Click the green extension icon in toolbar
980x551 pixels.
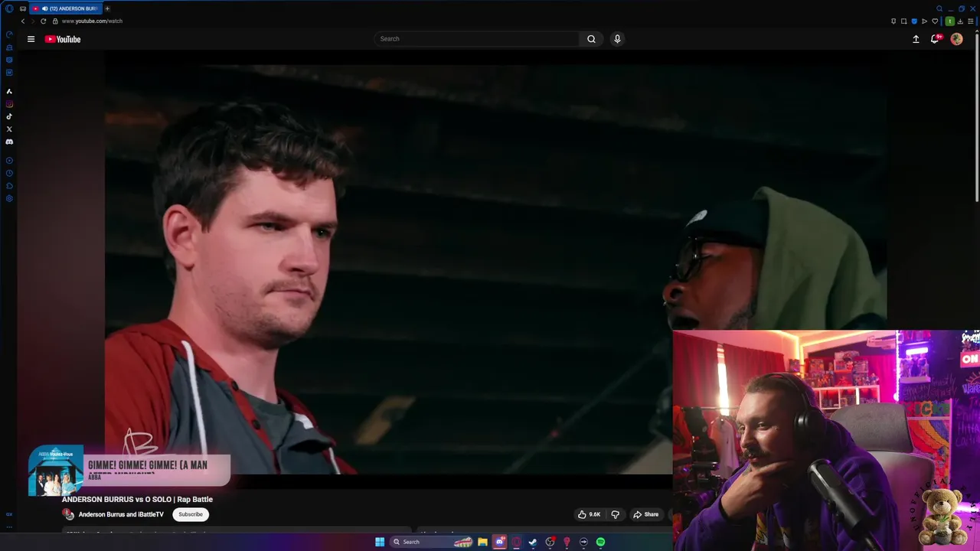(950, 21)
